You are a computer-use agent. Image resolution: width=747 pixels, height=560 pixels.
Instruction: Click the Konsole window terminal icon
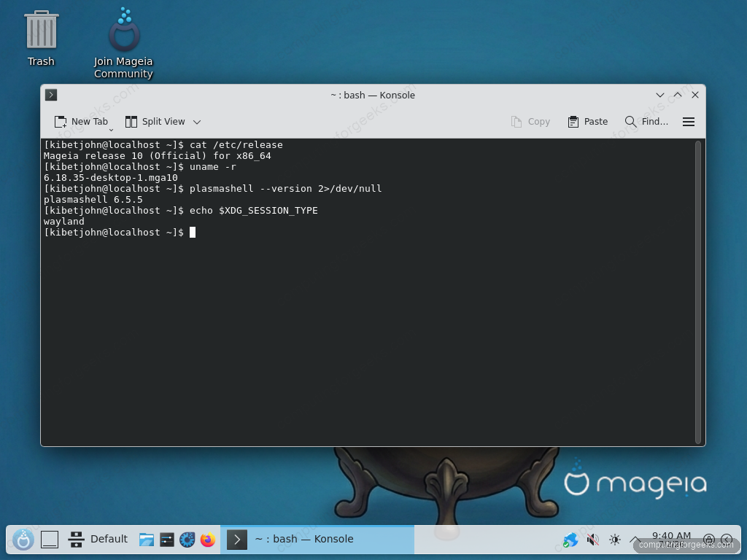51,95
